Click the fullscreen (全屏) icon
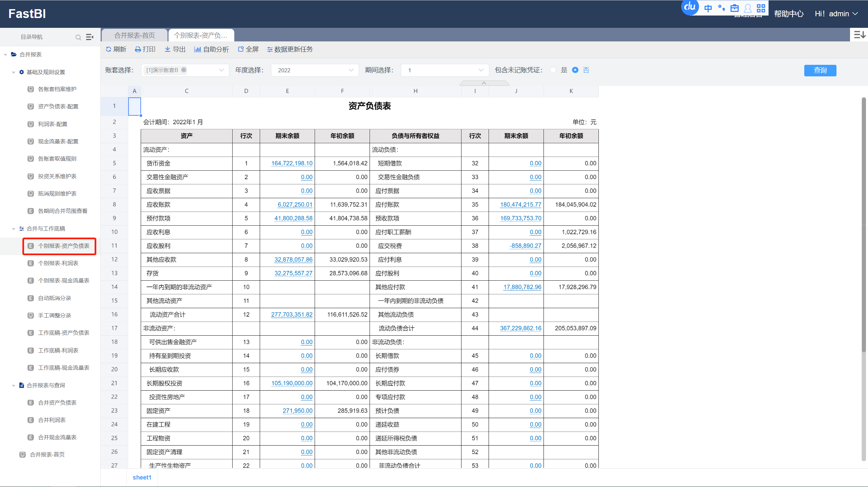Screen dimensions: 868x487 pyautogui.click(x=241, y=50)
